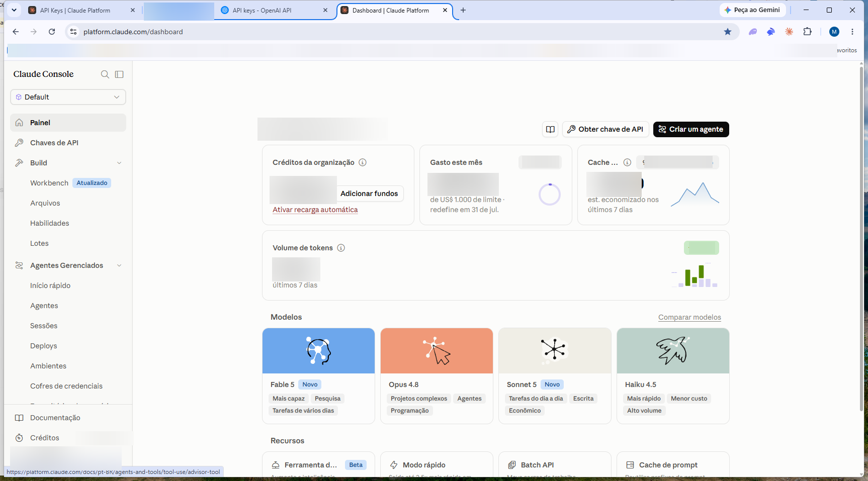Click the browser back arrow

pyautogui.click(x=16, y=32)
